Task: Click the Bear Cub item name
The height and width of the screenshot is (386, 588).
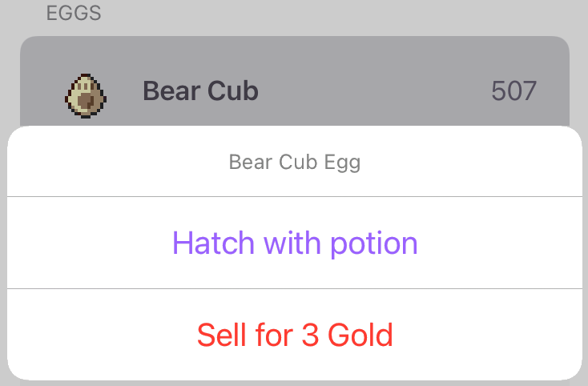Action: coord(200,91)
